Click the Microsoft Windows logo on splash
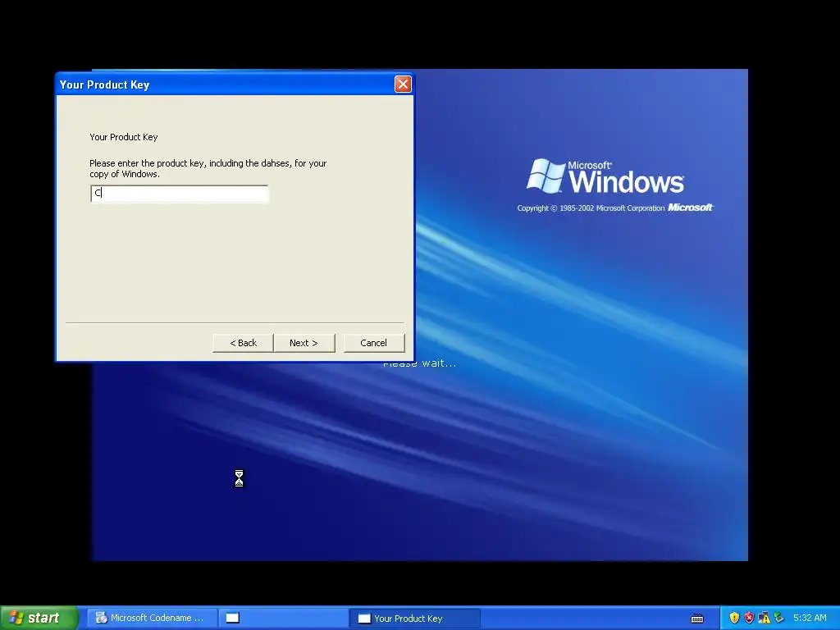 tap(605, 176)
